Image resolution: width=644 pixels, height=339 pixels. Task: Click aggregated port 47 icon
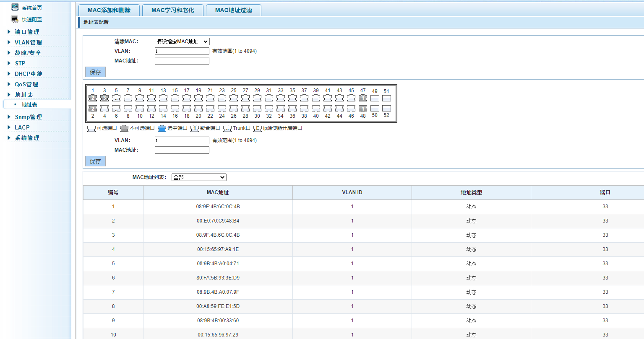tap(363, 98)
